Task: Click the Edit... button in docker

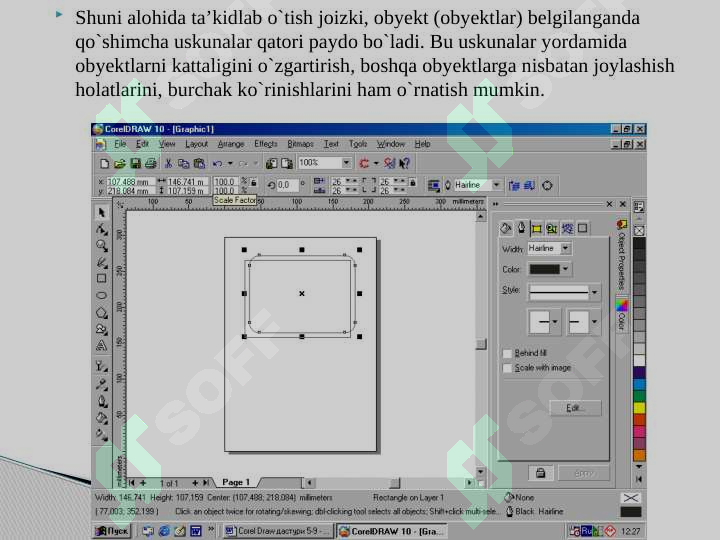Action: coord(575,408)
